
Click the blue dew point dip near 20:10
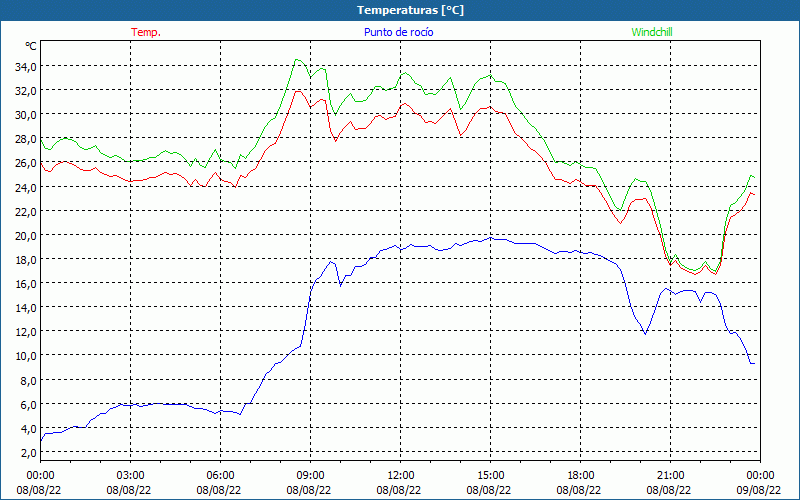(x=645, y=334)
